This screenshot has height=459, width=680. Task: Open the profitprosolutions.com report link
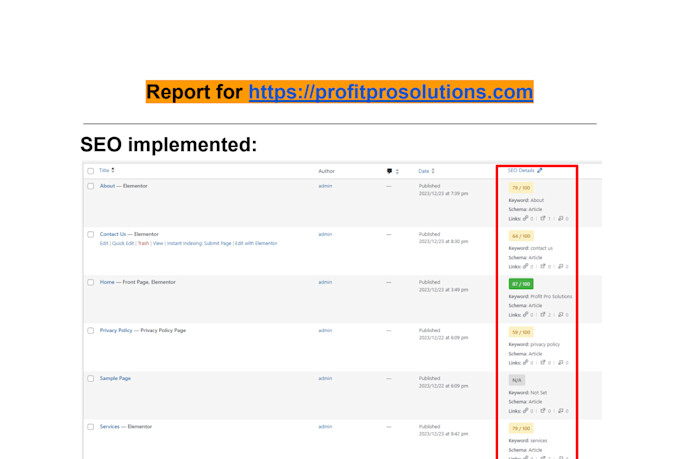tap(391, 92)
